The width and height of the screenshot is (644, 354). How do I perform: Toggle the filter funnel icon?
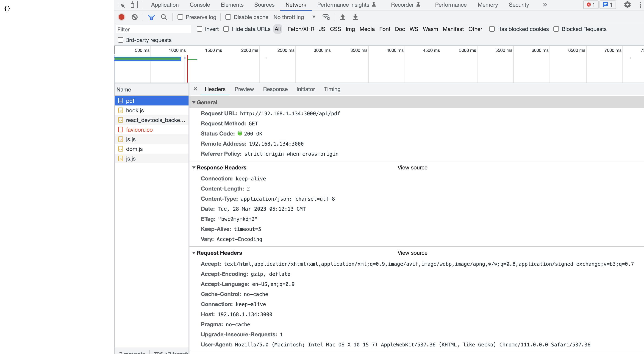[151, 17]
